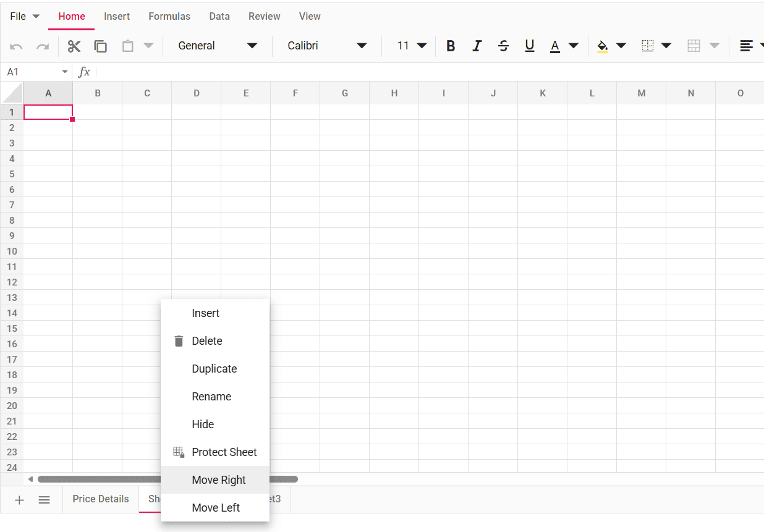Select row 5 header
The image size is (764, 532).
tap(12, 174)
